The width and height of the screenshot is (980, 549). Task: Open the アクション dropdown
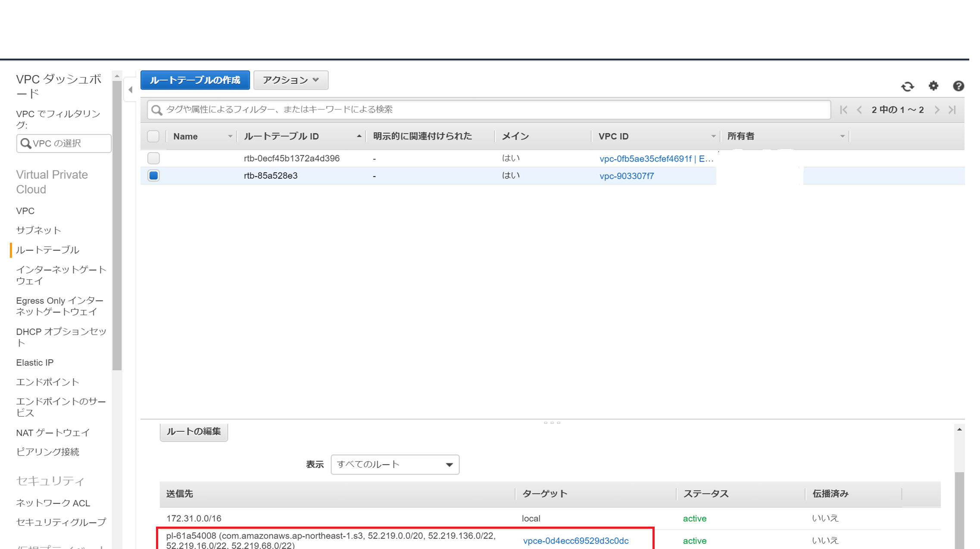click(291, 80)
